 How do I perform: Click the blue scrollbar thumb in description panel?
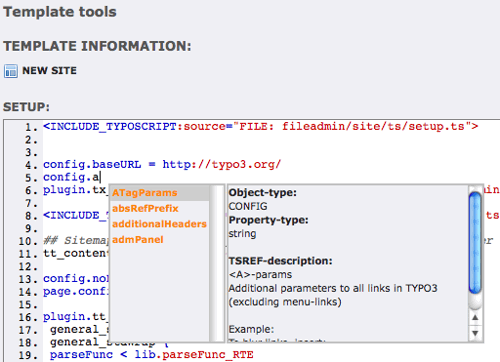[475, 243]
